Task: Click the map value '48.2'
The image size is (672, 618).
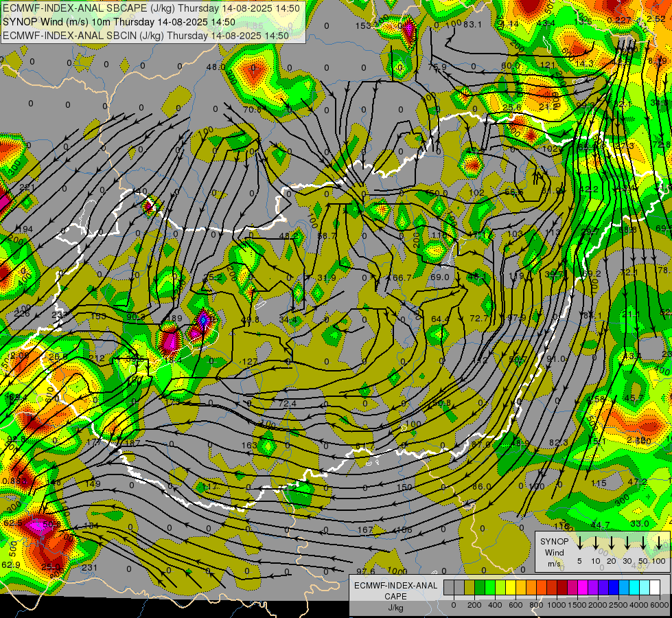Action: pyautogui.click(x=288, y=236)
